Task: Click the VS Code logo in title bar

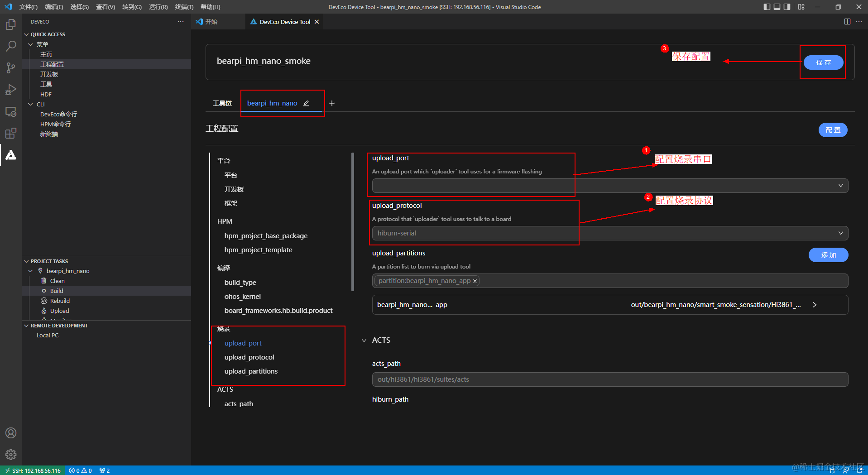Action: click(8, 7)
